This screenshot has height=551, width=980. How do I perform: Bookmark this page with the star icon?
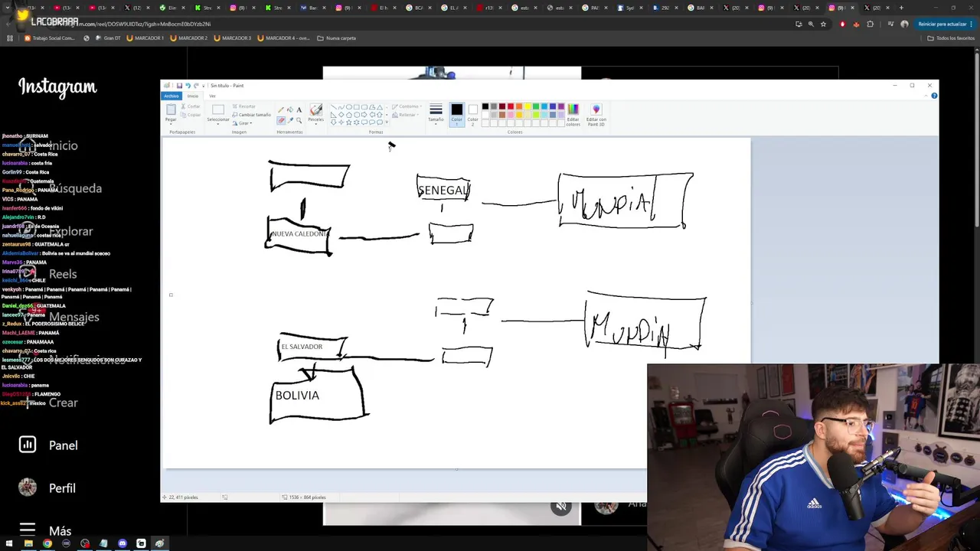click(x=824, y=24)
